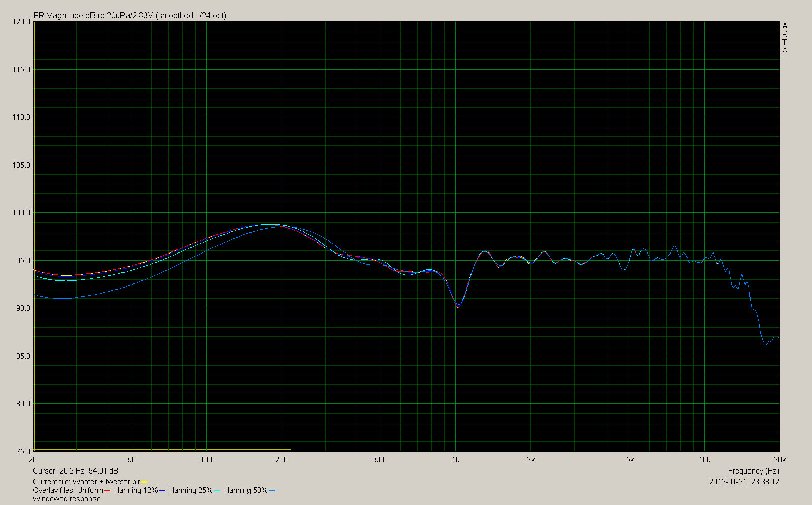Click the 85.0 y-axis label
The height and width of the screenshot is (505, 812).
tap(23, 356)
